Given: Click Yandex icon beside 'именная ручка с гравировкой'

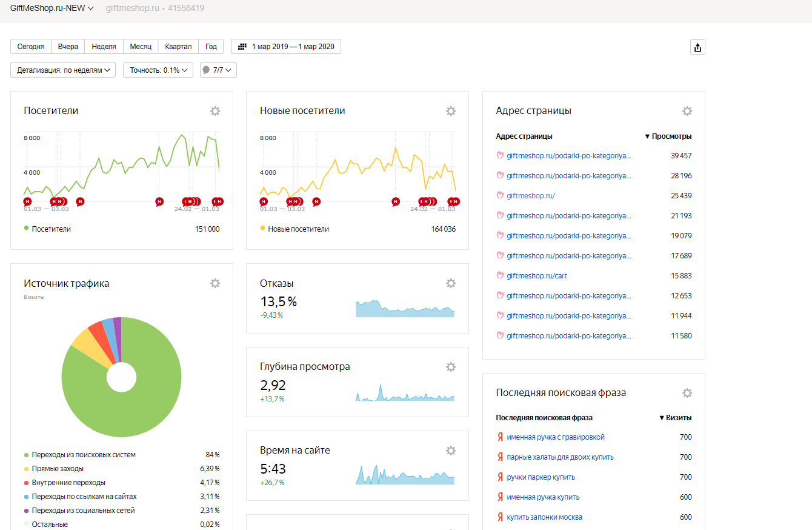Looking at the screenshot, I should pos(500,437).
